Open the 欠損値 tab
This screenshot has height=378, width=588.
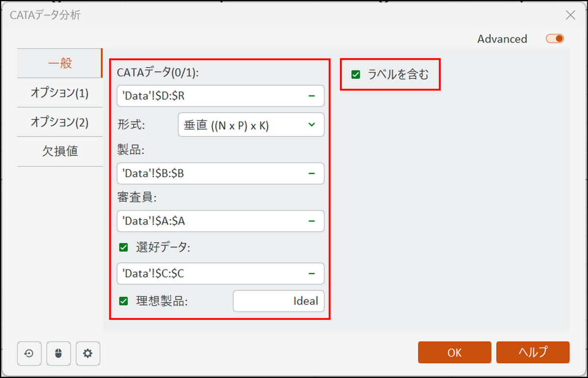(x=60, y=151)
